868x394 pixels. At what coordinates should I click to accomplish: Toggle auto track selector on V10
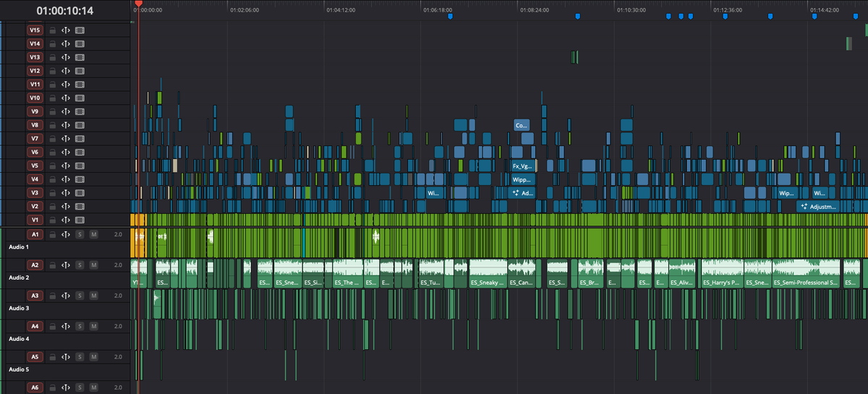(66, 98)
